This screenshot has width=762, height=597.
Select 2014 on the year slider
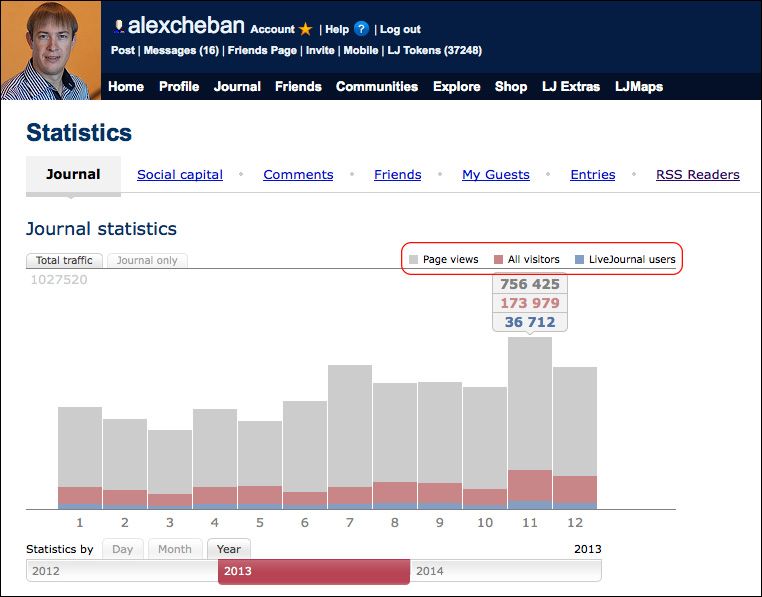(x=505, y=571)
